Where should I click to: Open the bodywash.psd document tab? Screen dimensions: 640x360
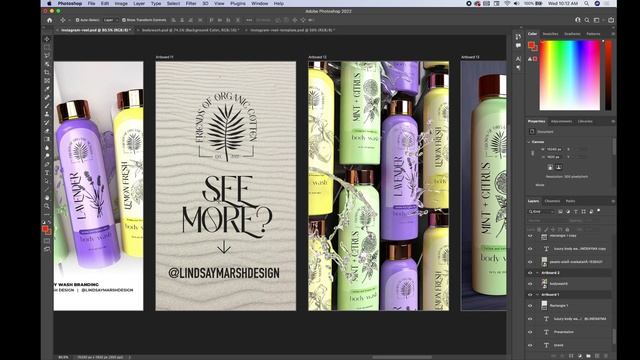tap(191, 30)
